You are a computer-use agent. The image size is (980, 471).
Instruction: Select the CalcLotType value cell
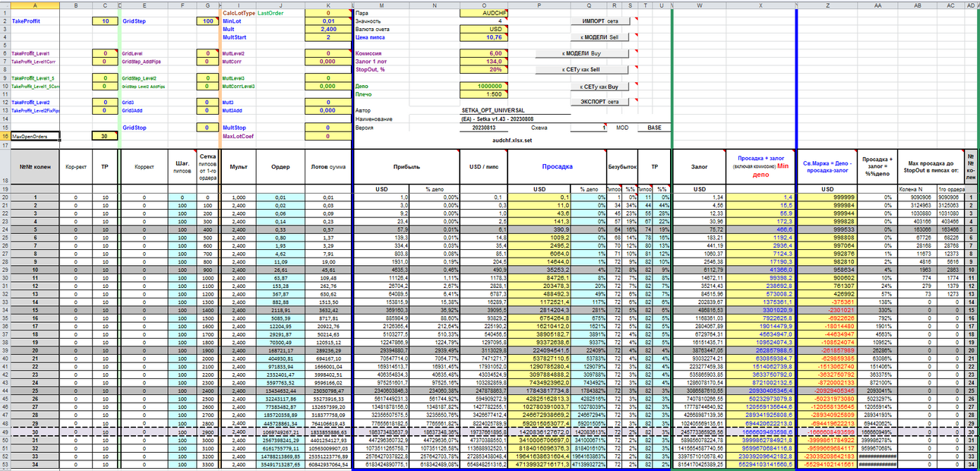(327, 14)
